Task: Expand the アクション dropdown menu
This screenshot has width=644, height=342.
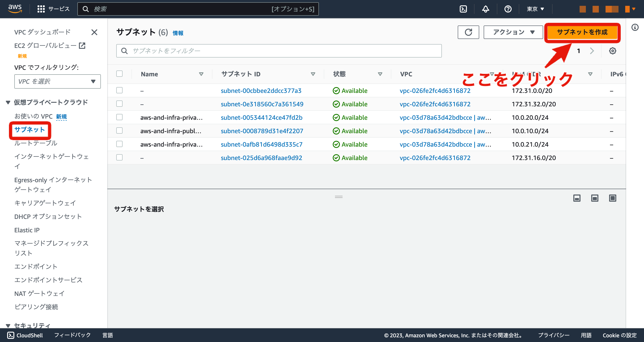Action: (x=513, y=32)
